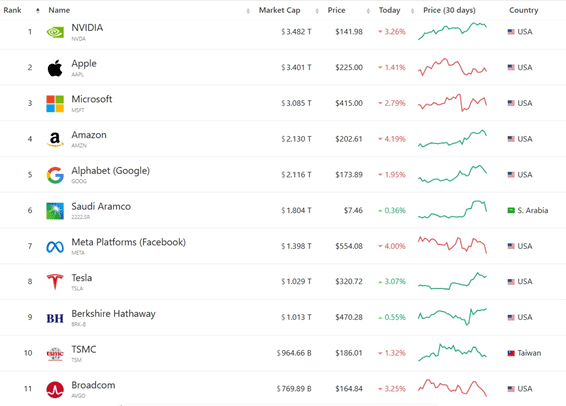Click the Amazon logo icon
The width and height of the screenshot is (566, 406).
point(55,139)
